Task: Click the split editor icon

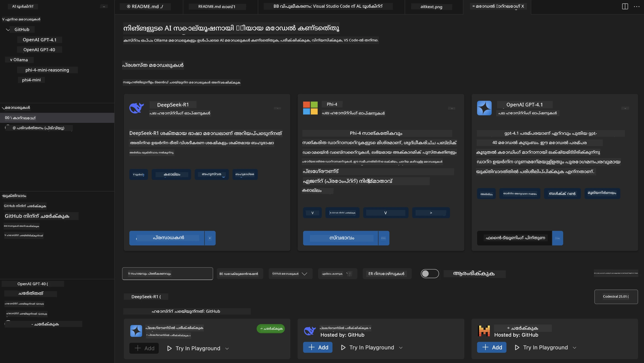Action: click(625, 7)
